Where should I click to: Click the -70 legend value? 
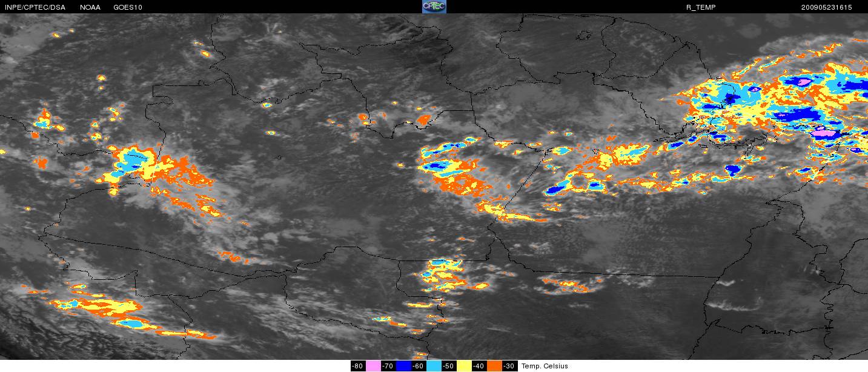pyautogui.click(x=388, y=366)
